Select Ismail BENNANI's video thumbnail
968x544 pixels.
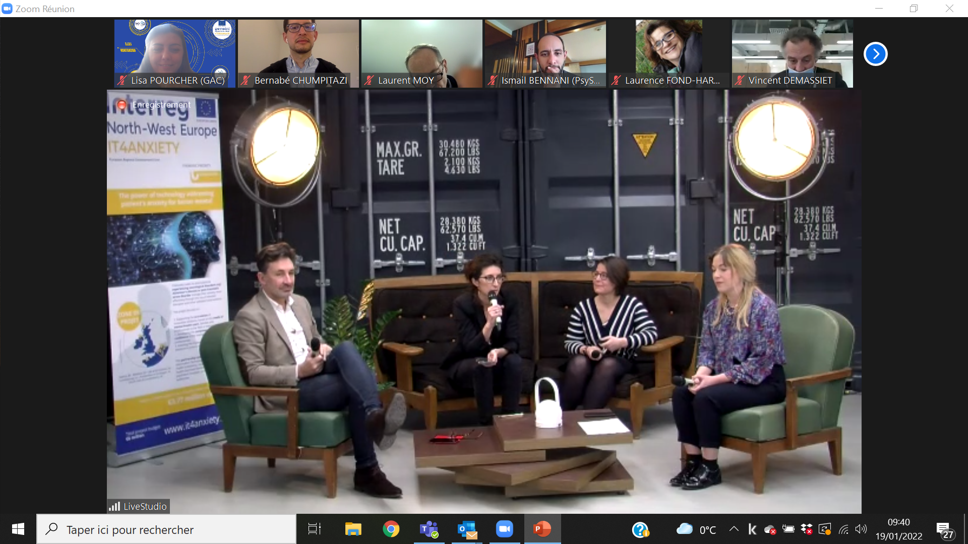(545, 53)
